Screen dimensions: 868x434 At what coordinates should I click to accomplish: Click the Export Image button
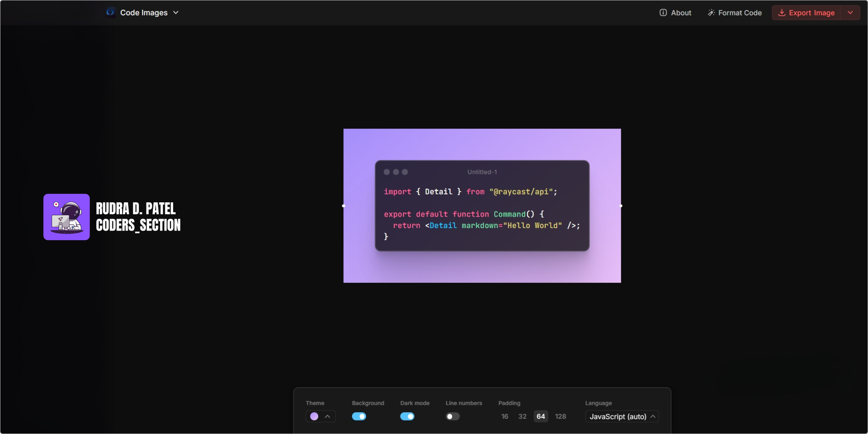tap(806, 12)
